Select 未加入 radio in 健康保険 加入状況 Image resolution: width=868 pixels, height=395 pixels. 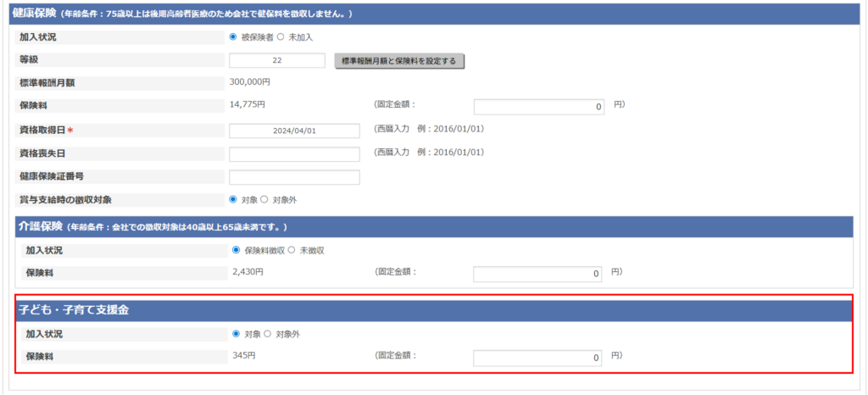pyautogui.click(x=281, y=37)
